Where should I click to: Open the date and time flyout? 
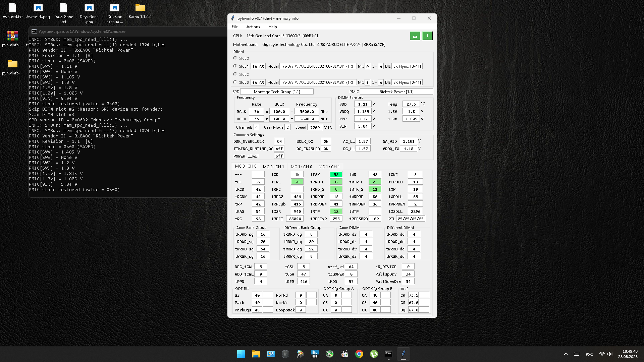pos(628,354)
